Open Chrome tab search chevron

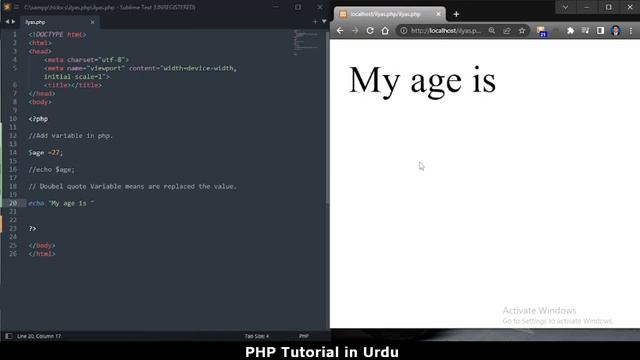point(565,7)
